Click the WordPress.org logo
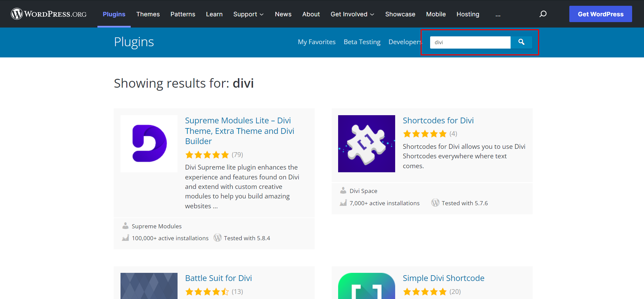This screenshot has width=644, height=299. pos(49,14)
